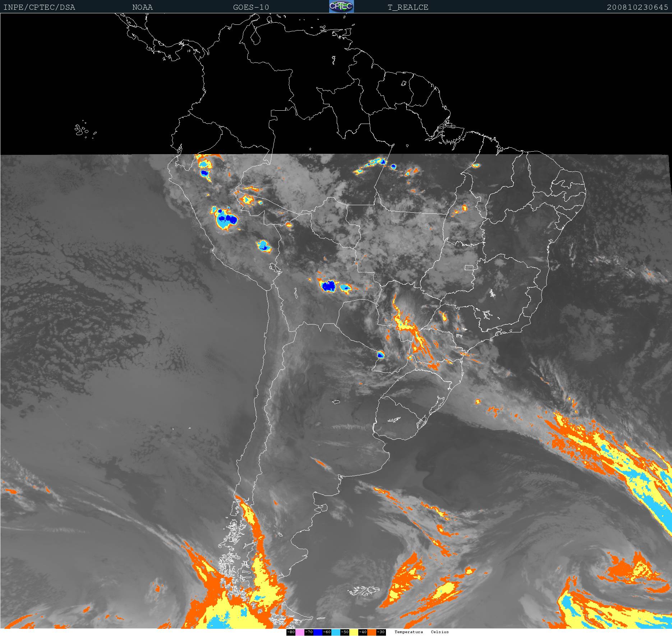
Task: Click the CPTEC logo in the header
Action: click(x=341, y=6)
